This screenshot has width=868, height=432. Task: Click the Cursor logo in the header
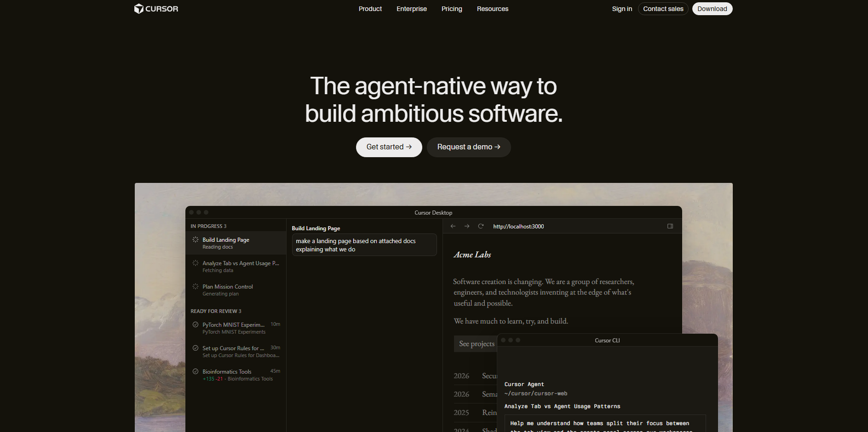tap(156, 9)
